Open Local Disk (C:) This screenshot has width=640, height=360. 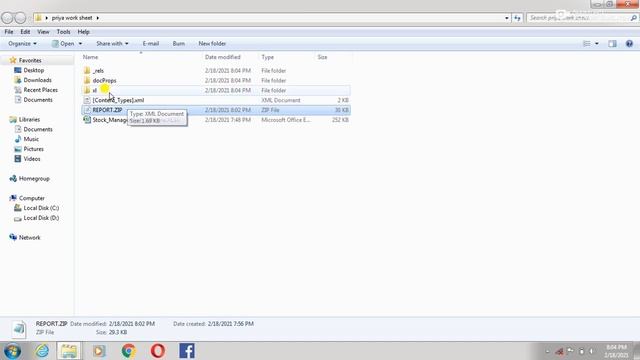[x=41, y=208]
